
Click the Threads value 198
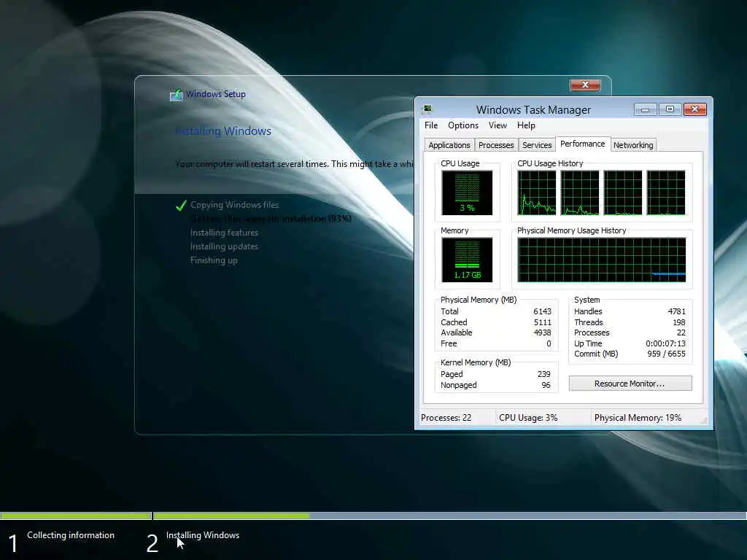coord(679,322)
